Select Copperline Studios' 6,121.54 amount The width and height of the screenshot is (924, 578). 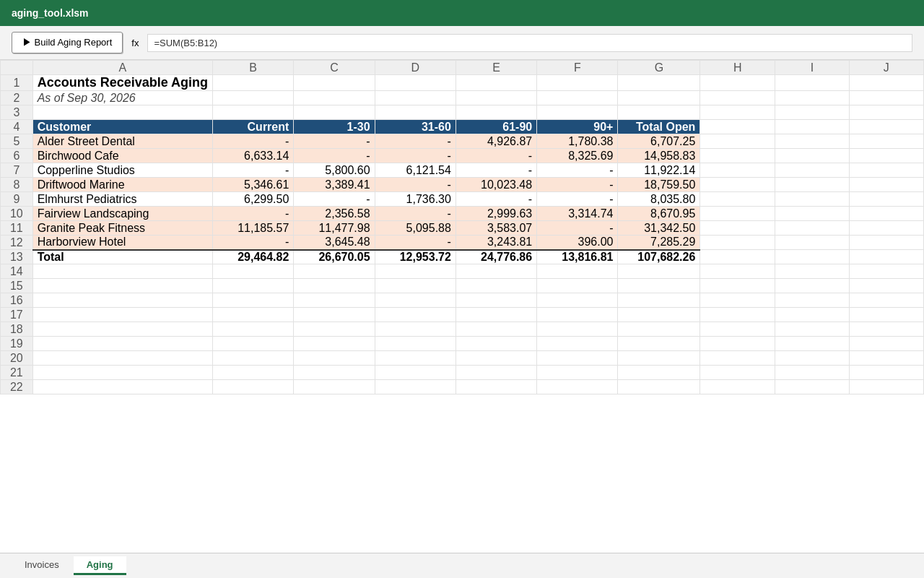415,171
